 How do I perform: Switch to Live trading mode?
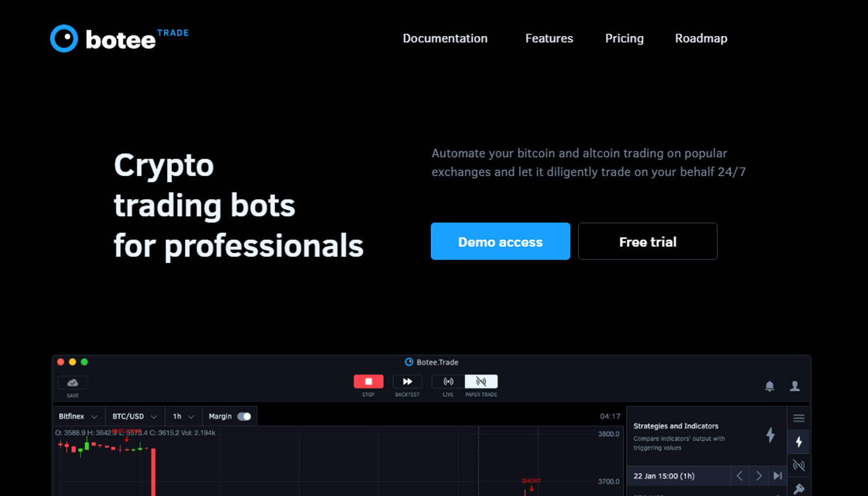pyautogui.click(x=448, y=381)
